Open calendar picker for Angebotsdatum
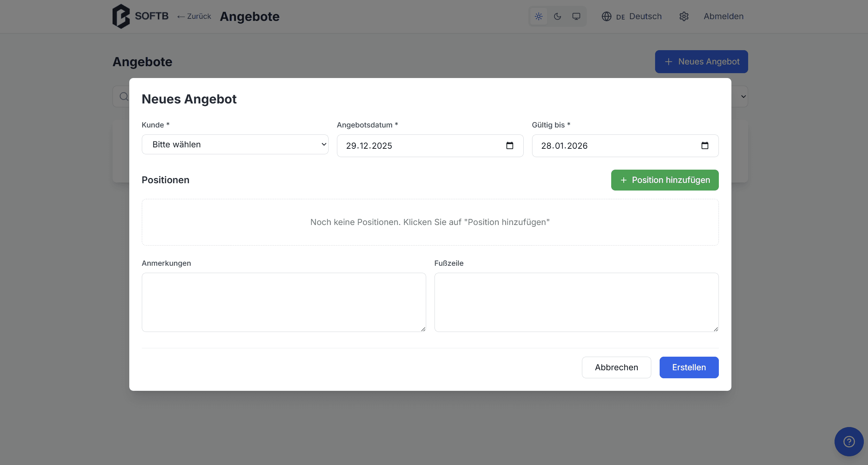This screenshot has height=465, width=868. point(509,146)
